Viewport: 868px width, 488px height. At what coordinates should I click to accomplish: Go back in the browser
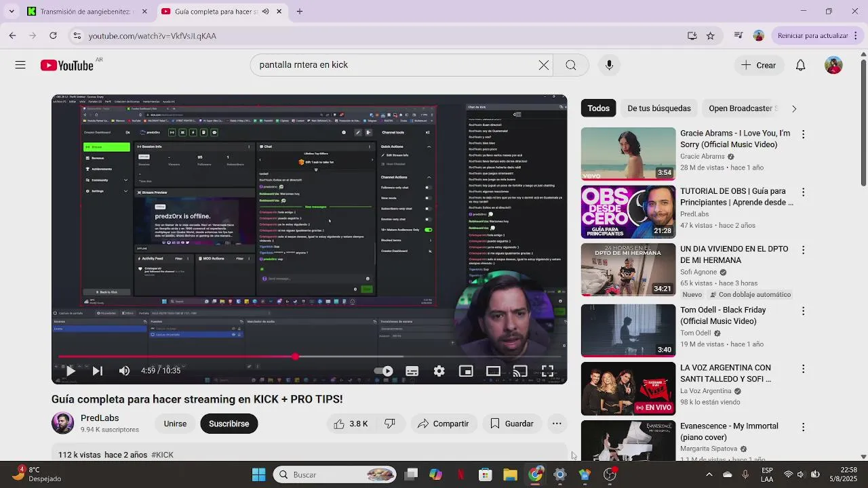click(13, 36)
